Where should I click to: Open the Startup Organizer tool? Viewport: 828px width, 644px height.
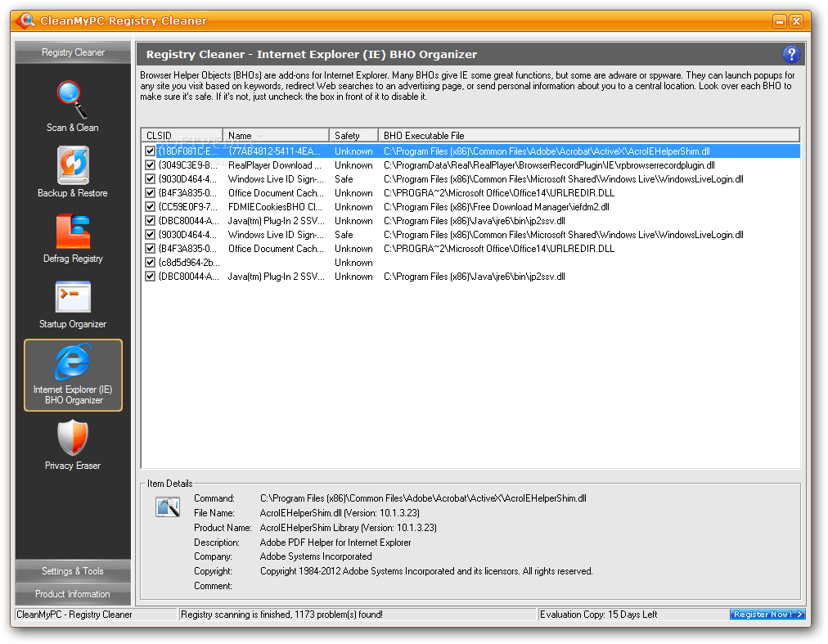73,304
